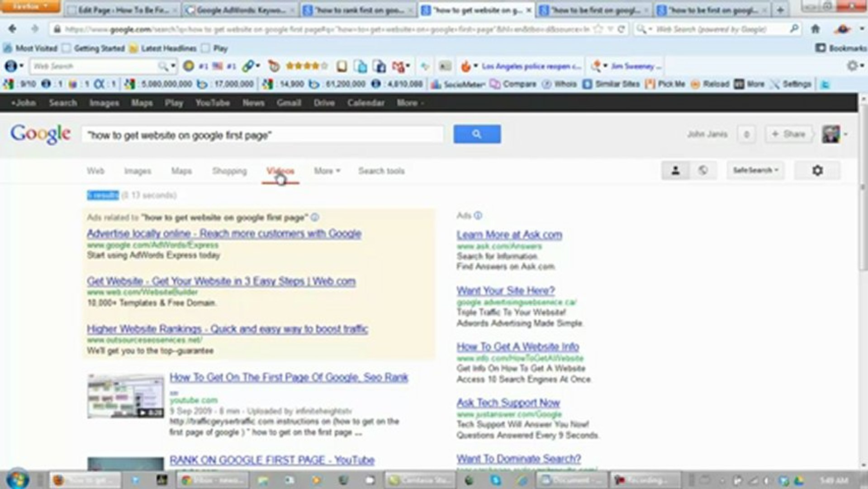
Task: Toggle global results with the globe icon
Action: pyautogui.click(x=702, y=171)
